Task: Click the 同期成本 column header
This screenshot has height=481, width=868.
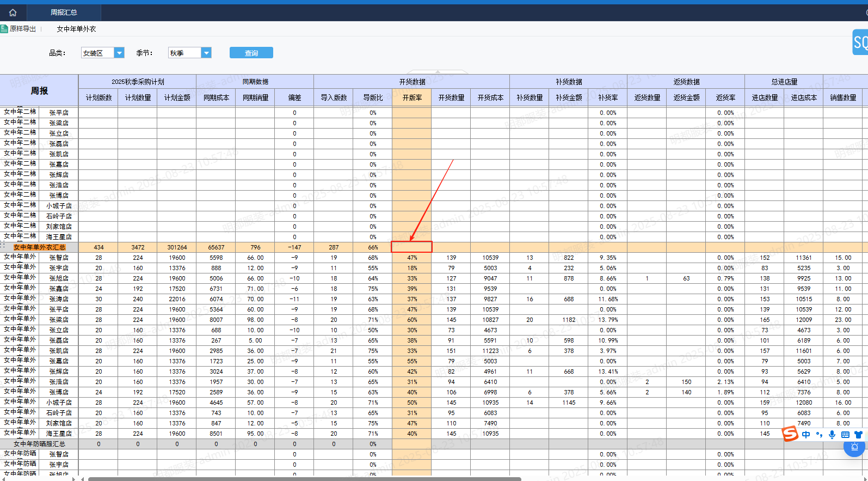Action: [x=216, y=98]
